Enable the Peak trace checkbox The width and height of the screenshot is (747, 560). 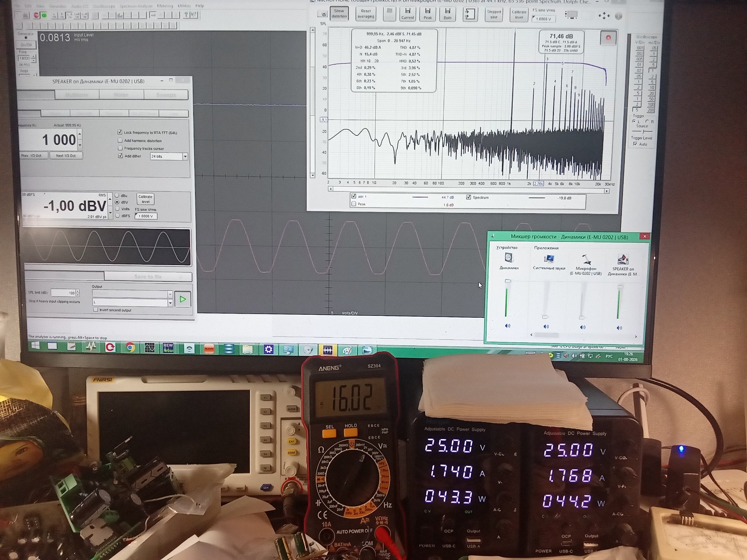pos(354,204)
